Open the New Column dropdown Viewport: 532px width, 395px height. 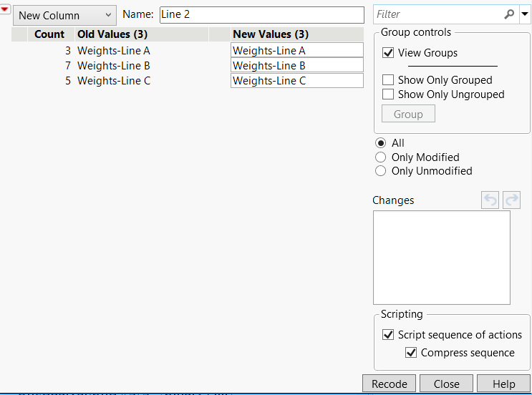coord(64,15)
